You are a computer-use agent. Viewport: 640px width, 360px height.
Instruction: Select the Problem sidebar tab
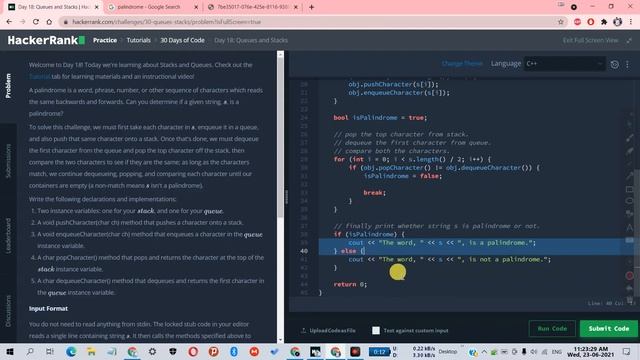pos(8,86)
